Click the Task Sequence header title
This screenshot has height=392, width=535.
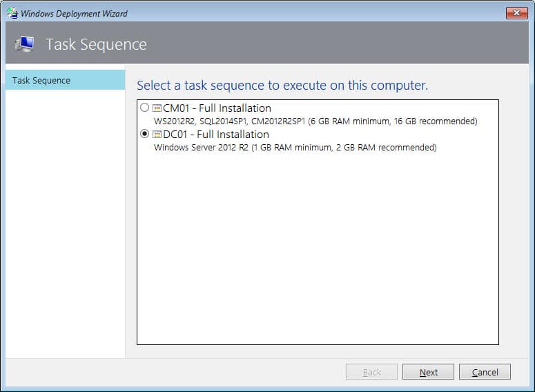point(96,44)
